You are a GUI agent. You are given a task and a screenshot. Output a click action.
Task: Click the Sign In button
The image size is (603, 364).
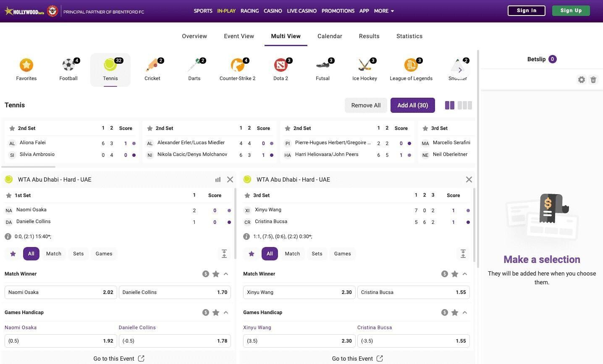click(527, 10)
